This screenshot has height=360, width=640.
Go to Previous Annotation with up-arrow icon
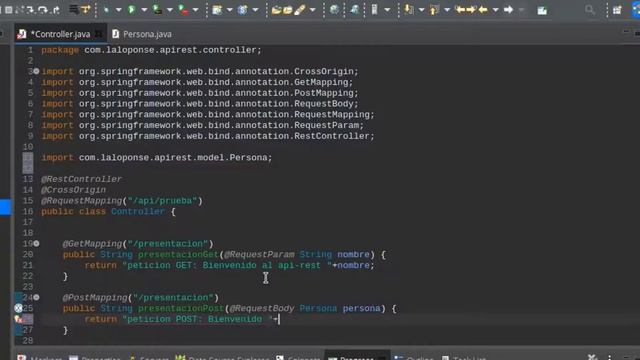pyautogui.click(x=434, y=10)
